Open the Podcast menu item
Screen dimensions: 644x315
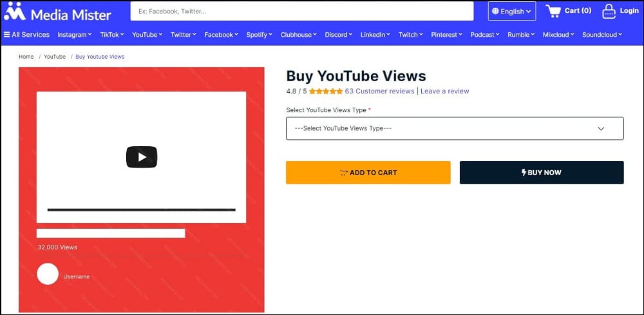[x=485, y=35]
